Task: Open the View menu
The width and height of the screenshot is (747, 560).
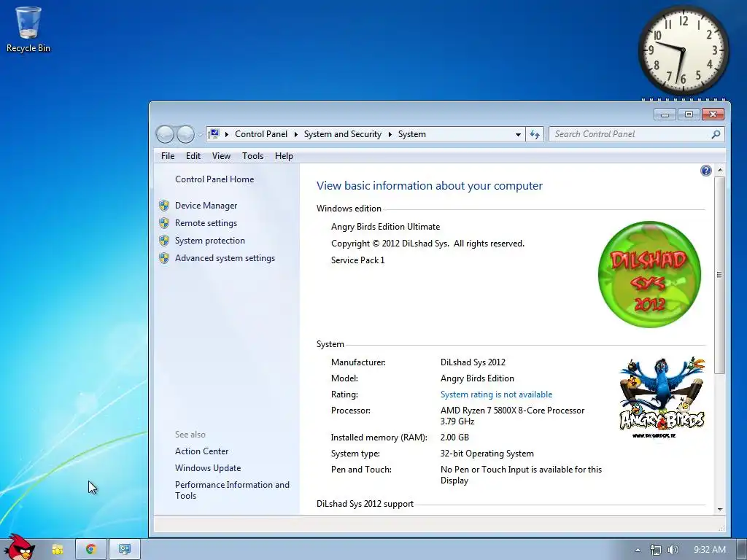Action: (221, 156)
